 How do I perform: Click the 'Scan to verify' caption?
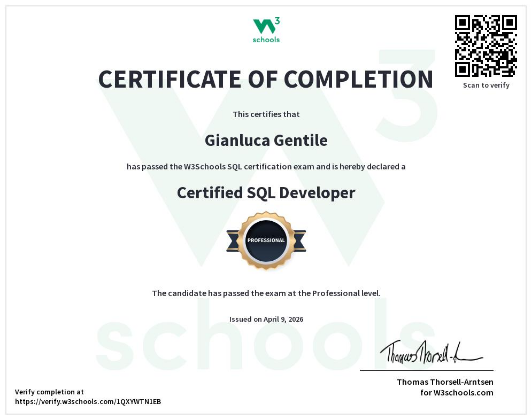486,85
